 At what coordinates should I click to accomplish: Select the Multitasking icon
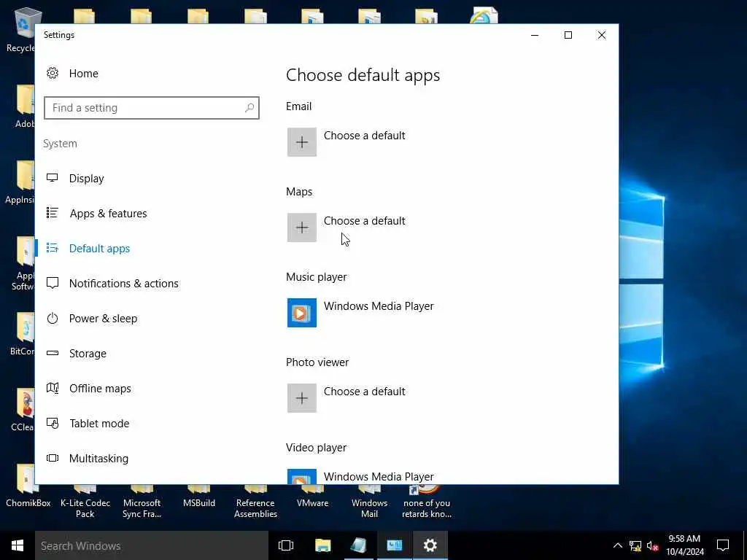tap(53, 458)
